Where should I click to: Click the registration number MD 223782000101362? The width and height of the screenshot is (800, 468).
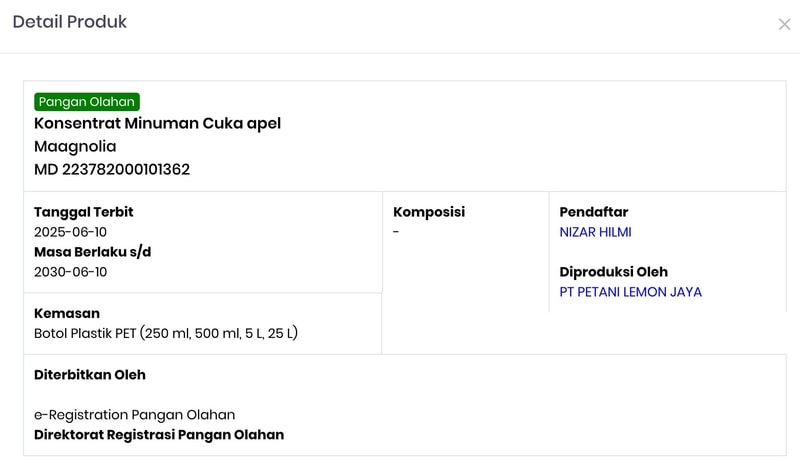click(x=112, y=169)
